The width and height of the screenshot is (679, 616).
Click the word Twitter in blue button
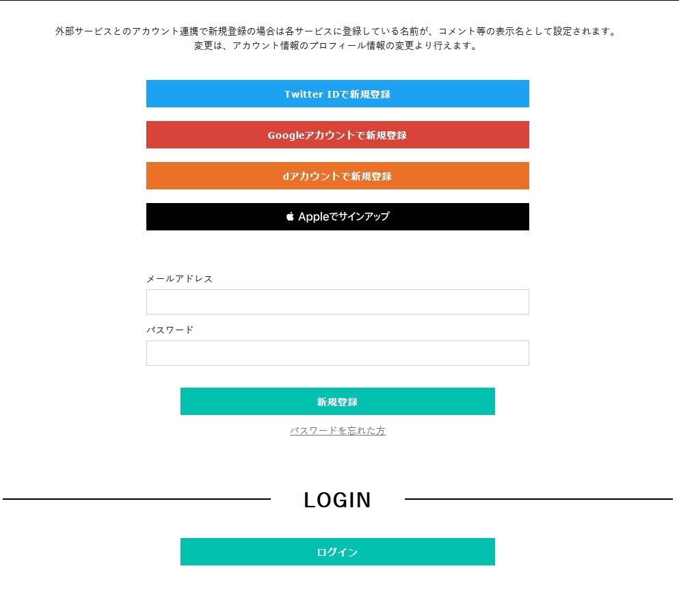(304, 94)
